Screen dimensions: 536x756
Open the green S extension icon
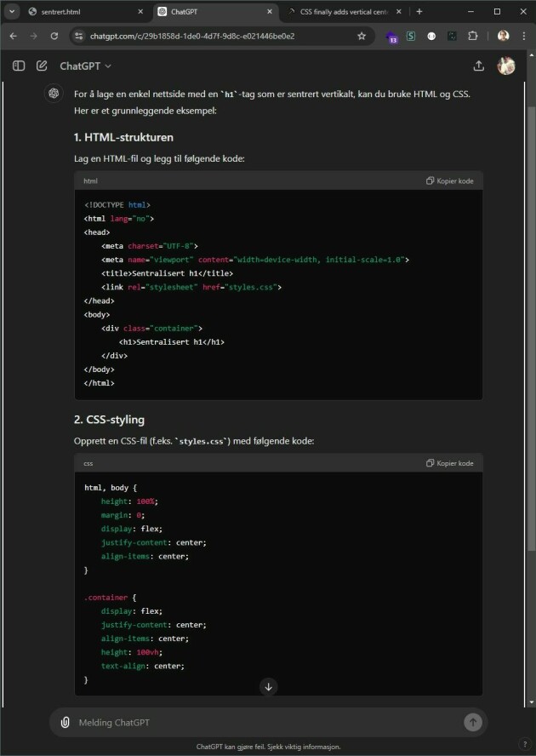point(411,36)
